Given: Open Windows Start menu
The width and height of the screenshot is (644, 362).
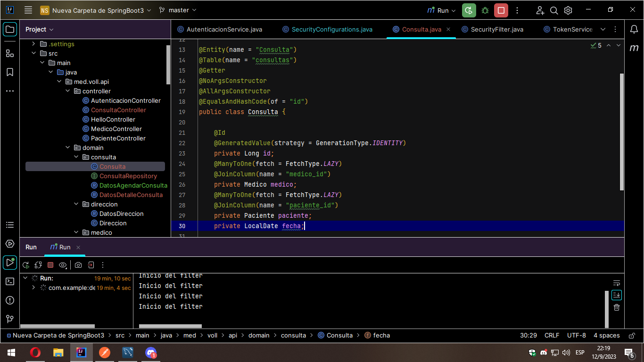Looking at the screenshot, I should click(x=11, y=353).
